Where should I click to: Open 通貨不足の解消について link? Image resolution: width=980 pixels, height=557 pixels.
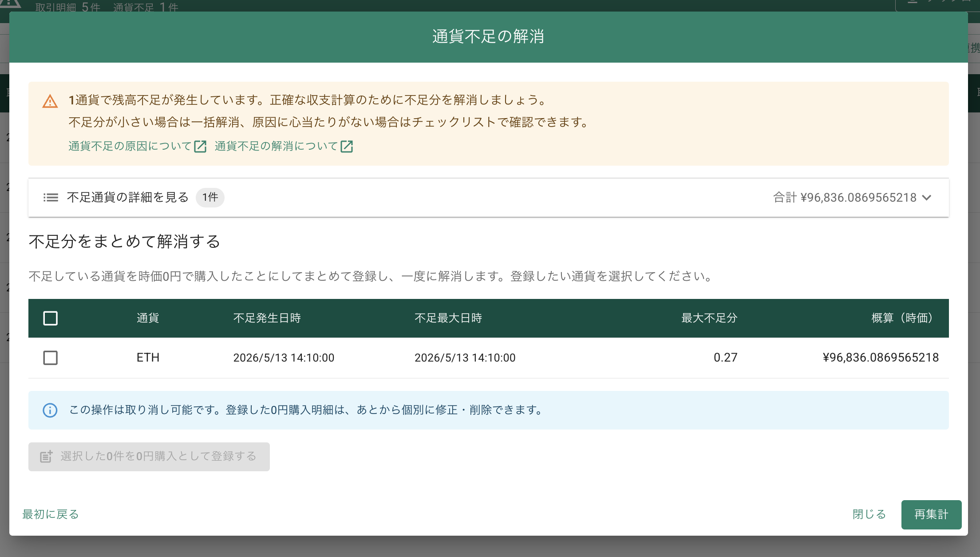pos(276,146)
